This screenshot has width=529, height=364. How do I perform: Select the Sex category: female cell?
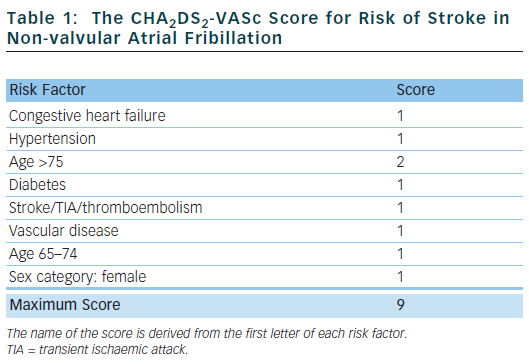(78, 277)
